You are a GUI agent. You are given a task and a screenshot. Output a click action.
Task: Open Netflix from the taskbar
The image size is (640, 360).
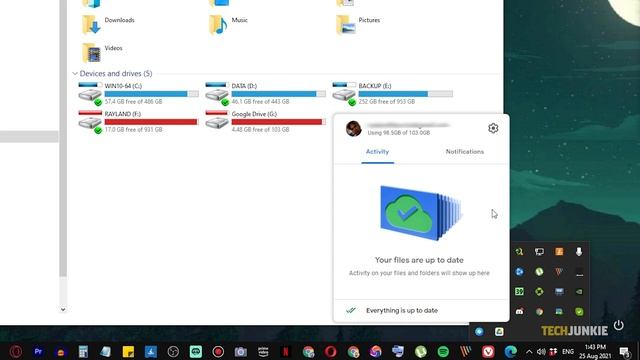286,351
